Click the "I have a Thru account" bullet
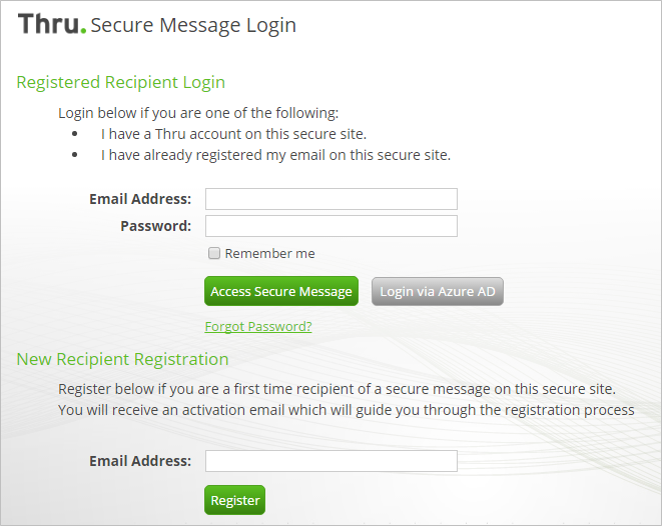Screen dimensions: 662x526 click(x=233, y=134)
